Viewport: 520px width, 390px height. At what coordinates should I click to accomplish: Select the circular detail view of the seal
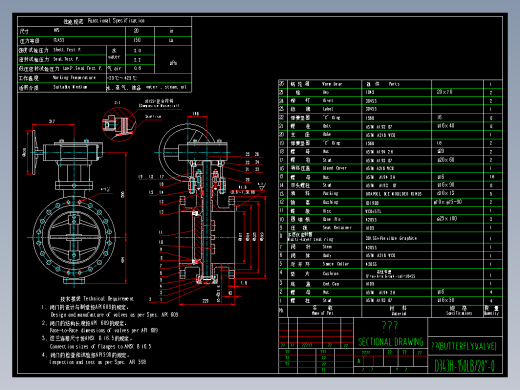coord(119,125)
